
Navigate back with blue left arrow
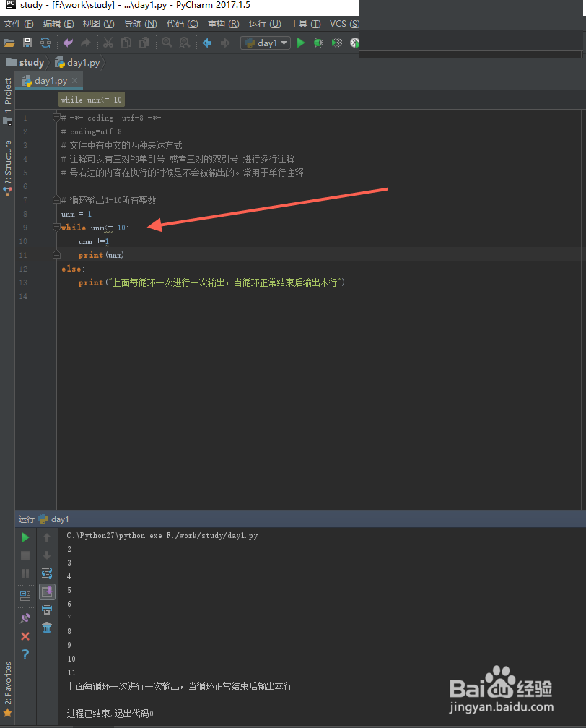(x=207, y=43)
